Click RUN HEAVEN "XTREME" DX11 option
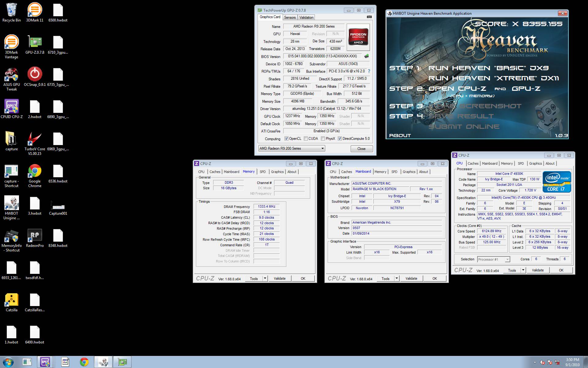The image size is (588, 368). pos(493,78)
